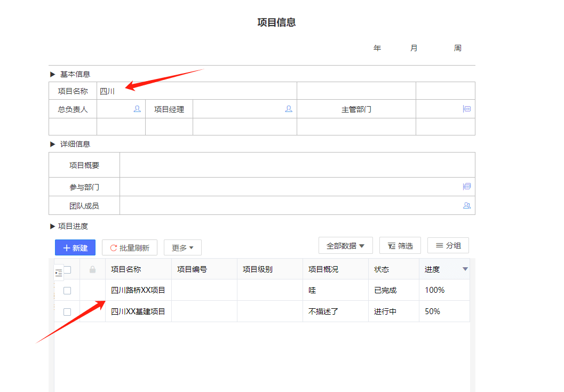This screenshot has width=564, height=392.
Task: Click the 四川XX基建项目 cell
Action: click(x=138, y=311)
